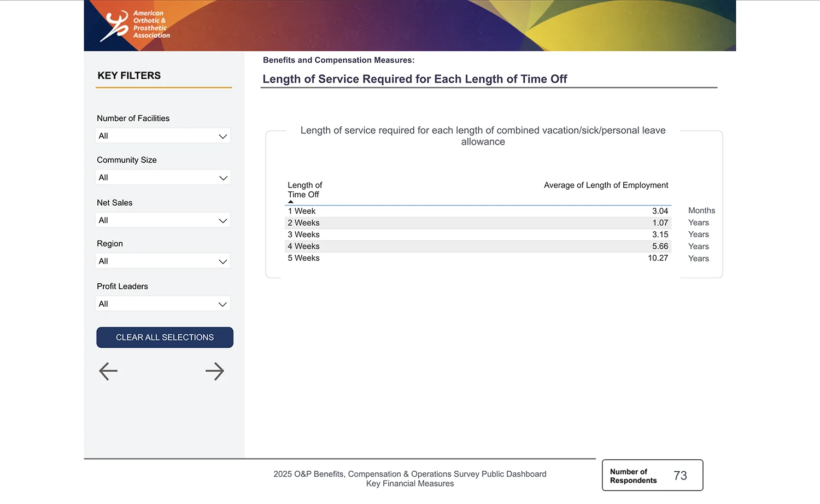Sort by Average of Length of Employment header
The height and width of the screenshot is (504, 820).
point(606,185)
